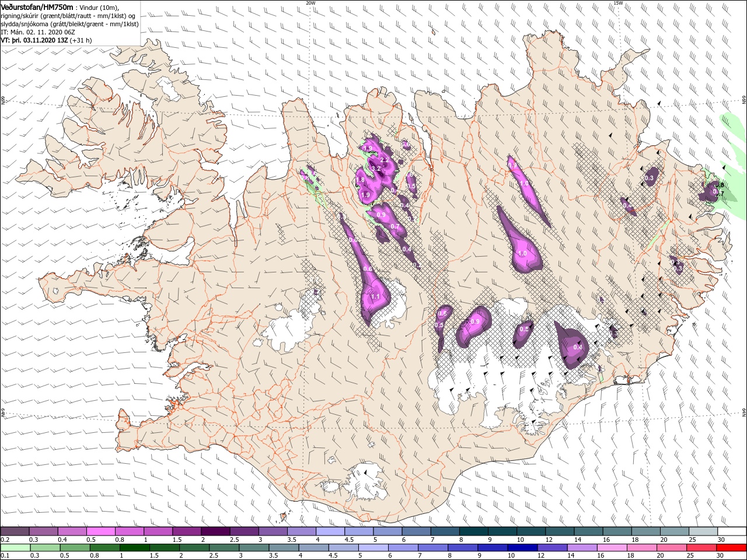Click the 1.1 snowfall value near the glacier

(375, 296)
